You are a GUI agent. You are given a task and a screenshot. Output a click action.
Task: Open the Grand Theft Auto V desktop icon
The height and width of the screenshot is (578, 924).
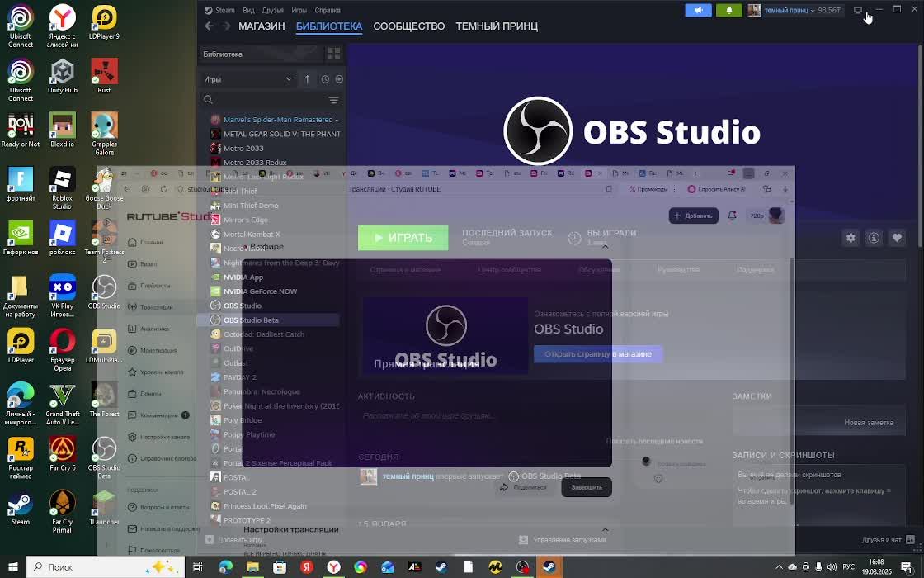63,405
